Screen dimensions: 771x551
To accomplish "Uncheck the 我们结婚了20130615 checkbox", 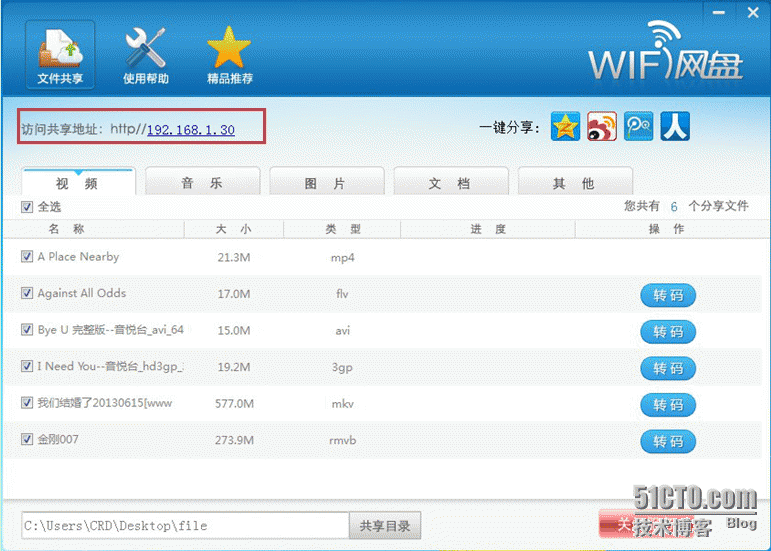I will pyautogui.click(x=27, y=403).
